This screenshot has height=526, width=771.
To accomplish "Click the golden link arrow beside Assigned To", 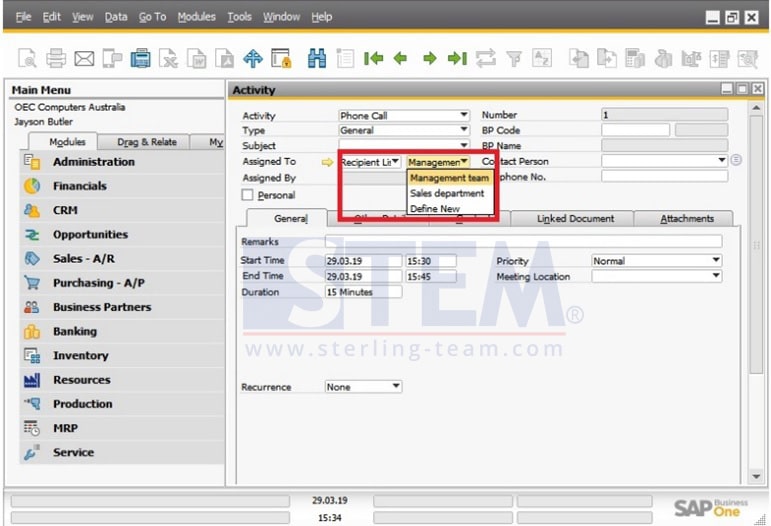I will 327,162.
